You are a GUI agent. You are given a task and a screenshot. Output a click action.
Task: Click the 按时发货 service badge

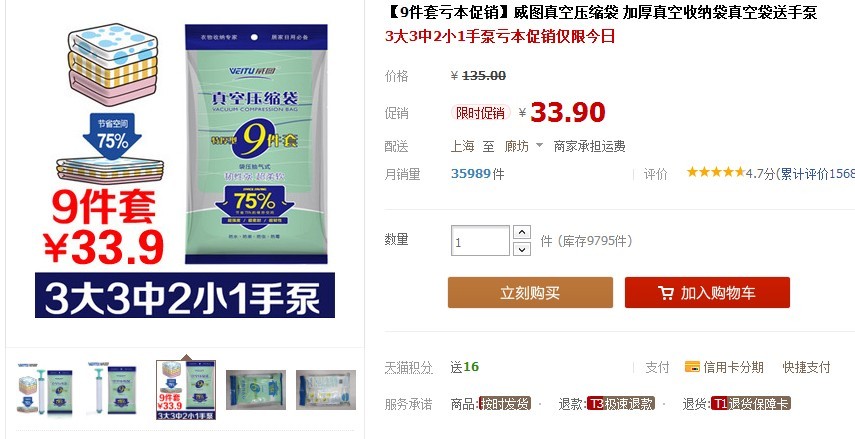click(x=504, y=404)
